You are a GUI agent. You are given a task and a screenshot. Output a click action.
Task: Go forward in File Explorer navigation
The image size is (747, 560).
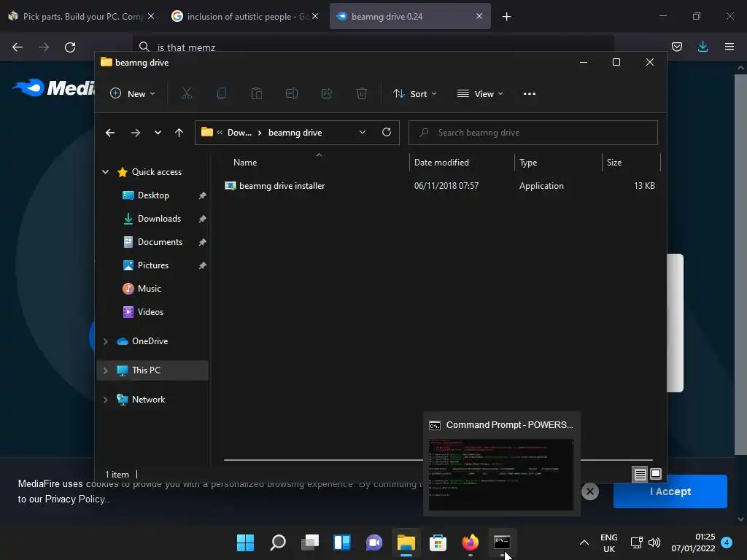(136, 133)
